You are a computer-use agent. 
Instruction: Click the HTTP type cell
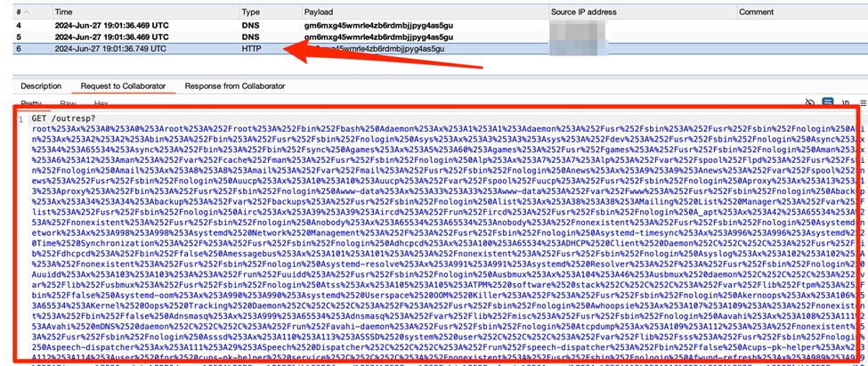[x=251, y=49]
